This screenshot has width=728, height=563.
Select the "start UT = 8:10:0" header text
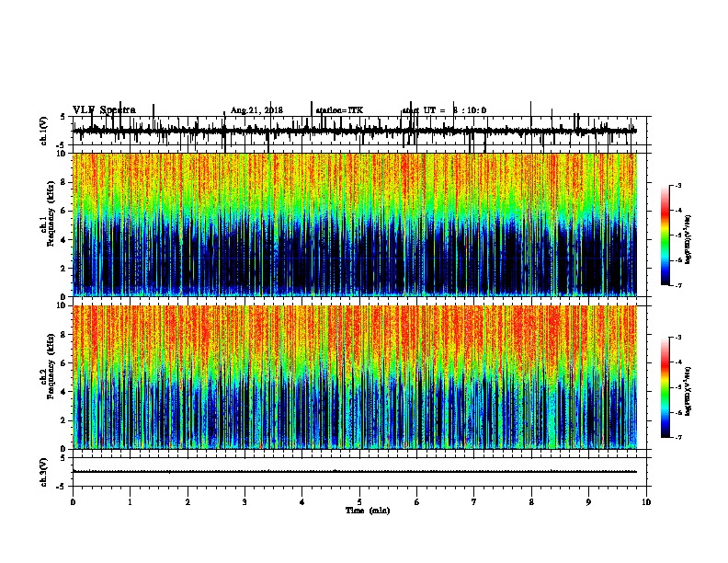point(444,110)
